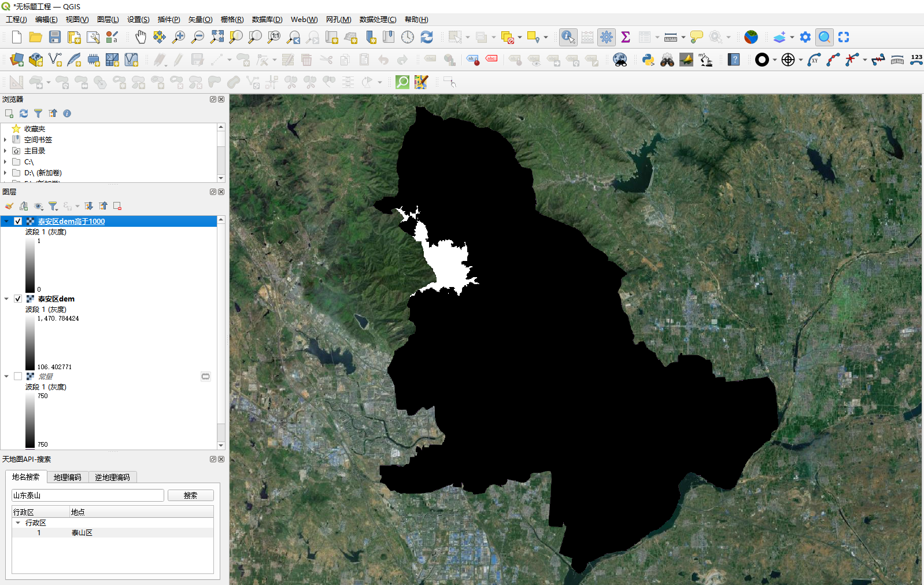Activate the Zoom Out magnifier tool
Viewport: 924px width, 585px height.
tap(198, 37)
